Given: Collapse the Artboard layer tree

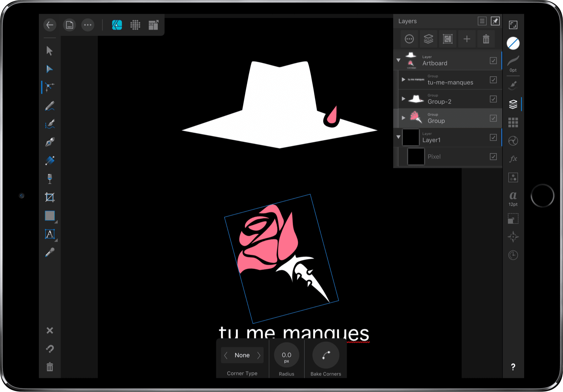Looking at the screenshot, I should pyautogui.click(x=398, y=60).
